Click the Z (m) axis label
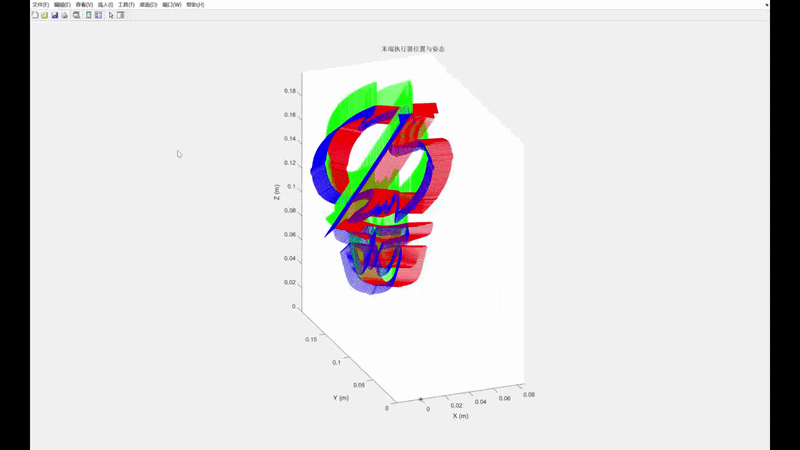The image size is (800, 450). [x=277, y=192]
